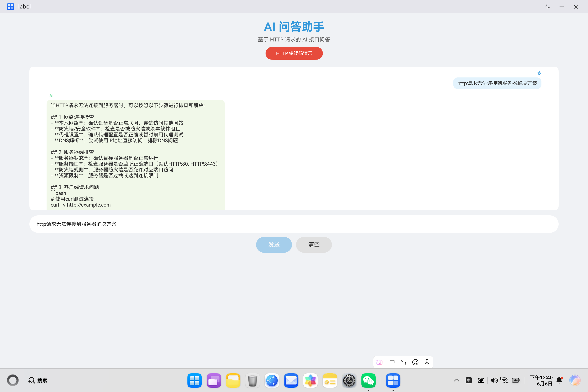Open taskbar 搜索 search
588x392 pixels.
point(38,380)
